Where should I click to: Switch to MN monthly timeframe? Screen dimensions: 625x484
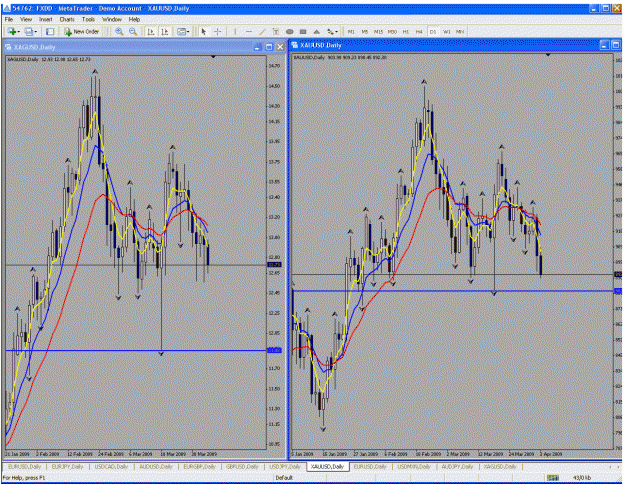point(460,31)
